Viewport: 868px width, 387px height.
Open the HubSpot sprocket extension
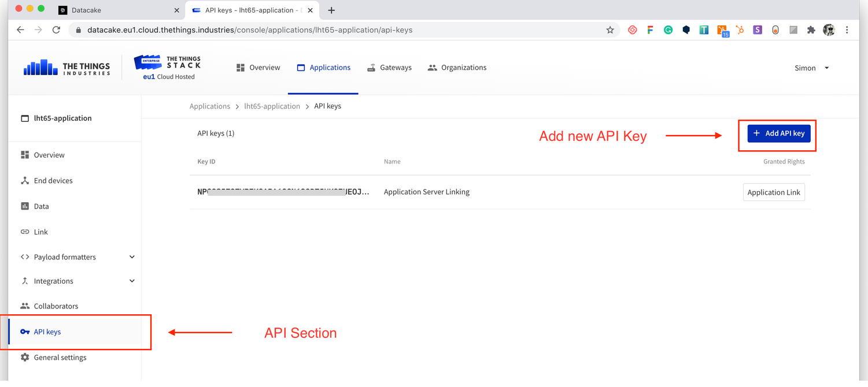pos(740,30)
